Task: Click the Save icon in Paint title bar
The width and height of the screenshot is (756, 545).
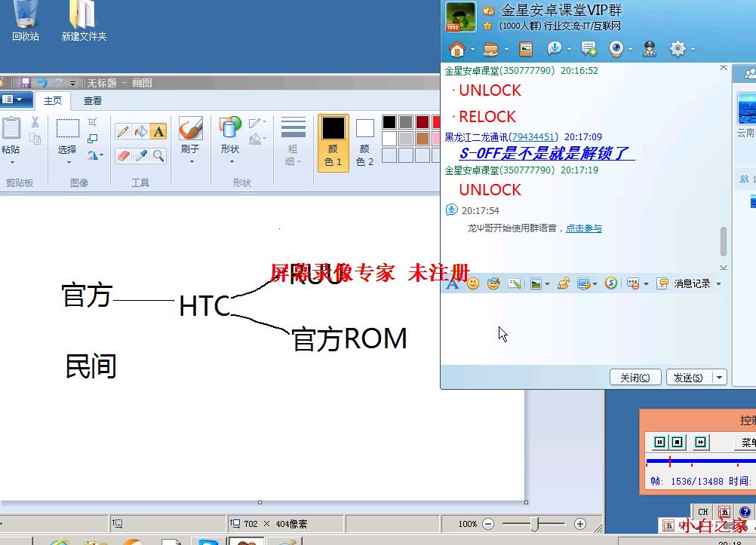Action: coord(25,83)
